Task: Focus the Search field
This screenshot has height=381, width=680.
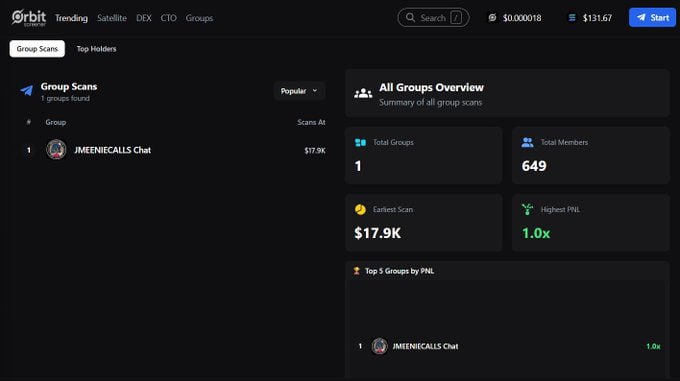Action: pyautogui.click(x=433, y=18)
